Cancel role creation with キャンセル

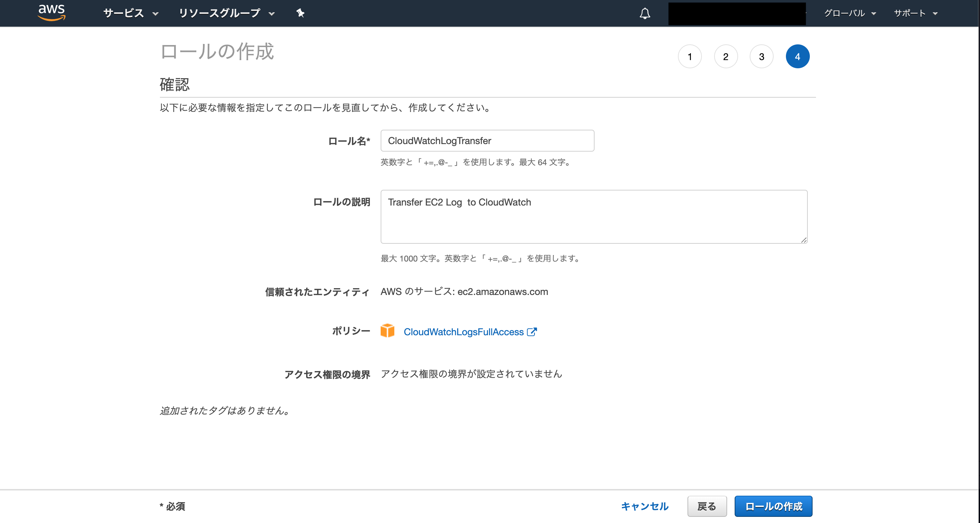coord(644,506)
